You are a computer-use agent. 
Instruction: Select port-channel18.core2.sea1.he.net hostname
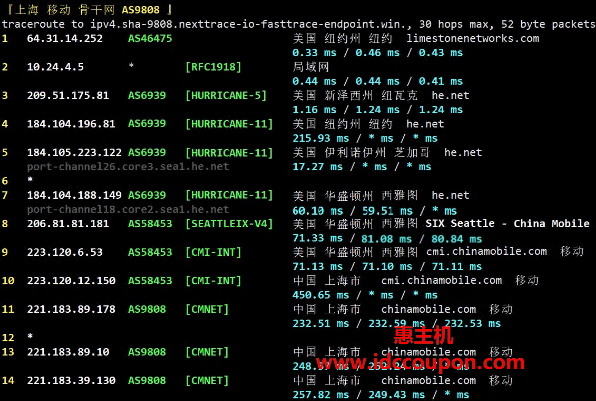pos(128,209)
